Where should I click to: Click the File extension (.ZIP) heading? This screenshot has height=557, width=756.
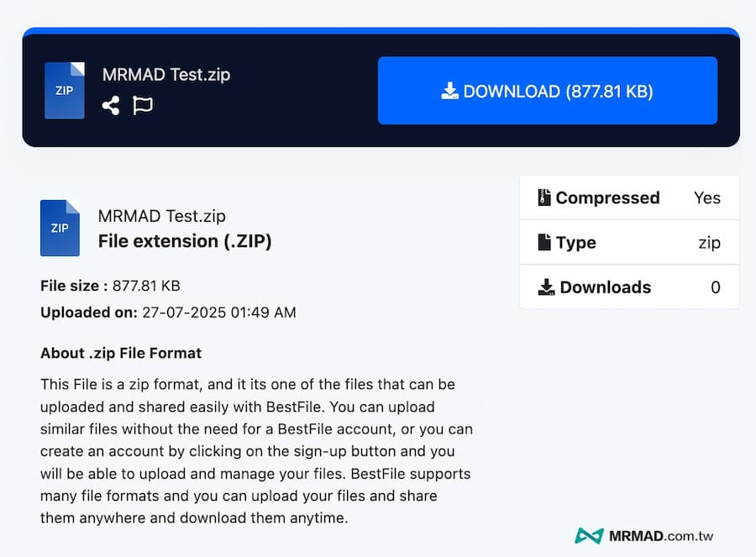[x=185, y=241]
